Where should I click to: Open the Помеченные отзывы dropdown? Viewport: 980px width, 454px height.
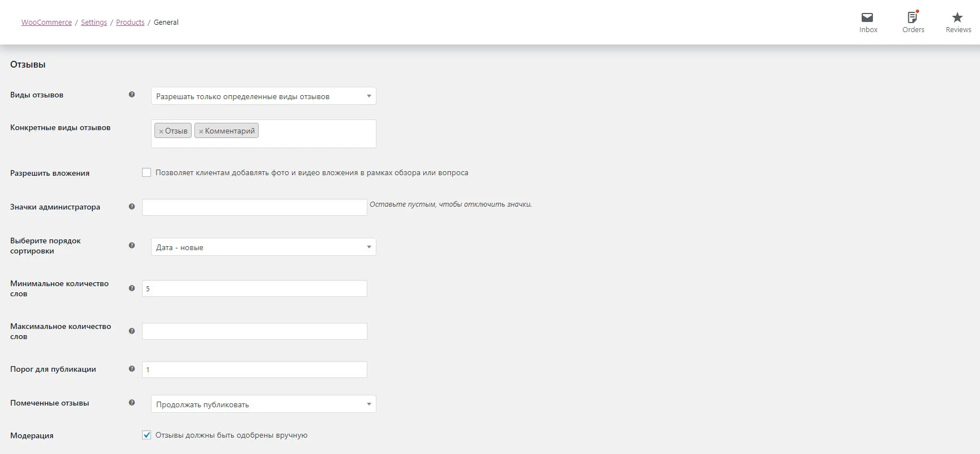(264, 404)
